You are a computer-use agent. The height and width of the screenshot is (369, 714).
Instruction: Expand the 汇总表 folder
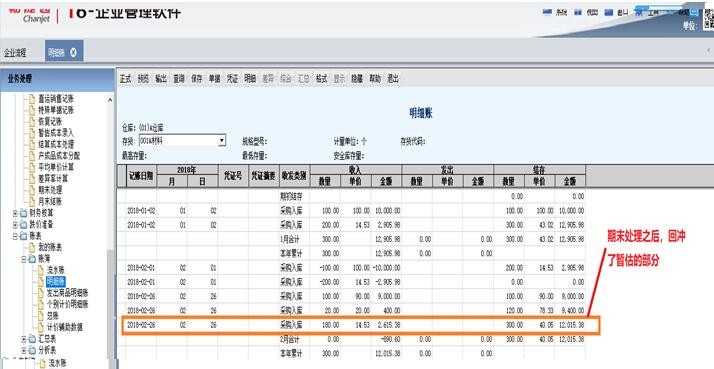pos(24,339)
